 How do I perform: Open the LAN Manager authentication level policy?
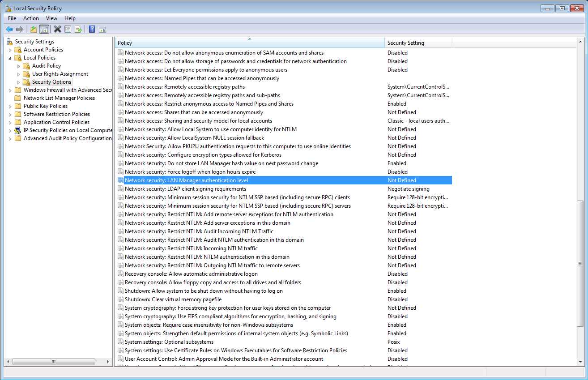[x=187, y=180]
